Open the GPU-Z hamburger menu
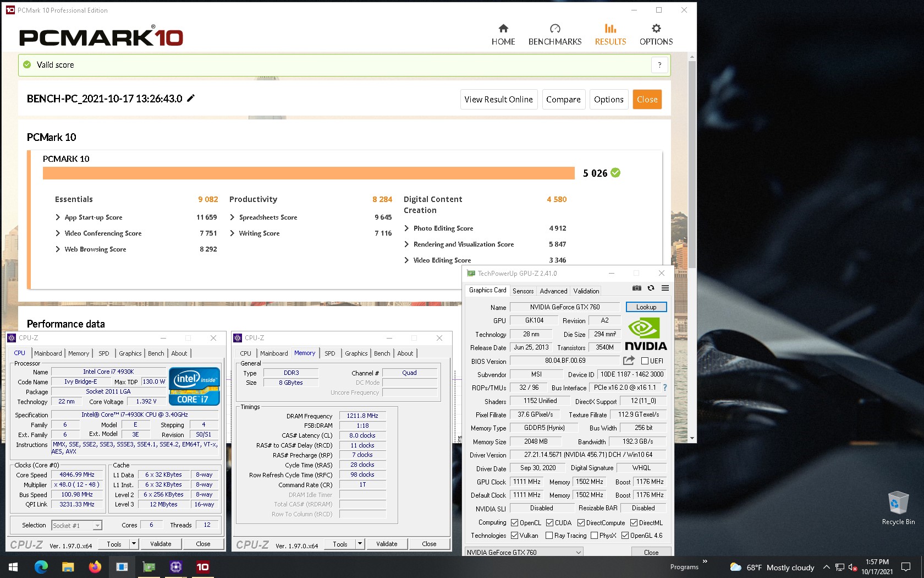Screen dimensions: 924x578 [665, 288]
